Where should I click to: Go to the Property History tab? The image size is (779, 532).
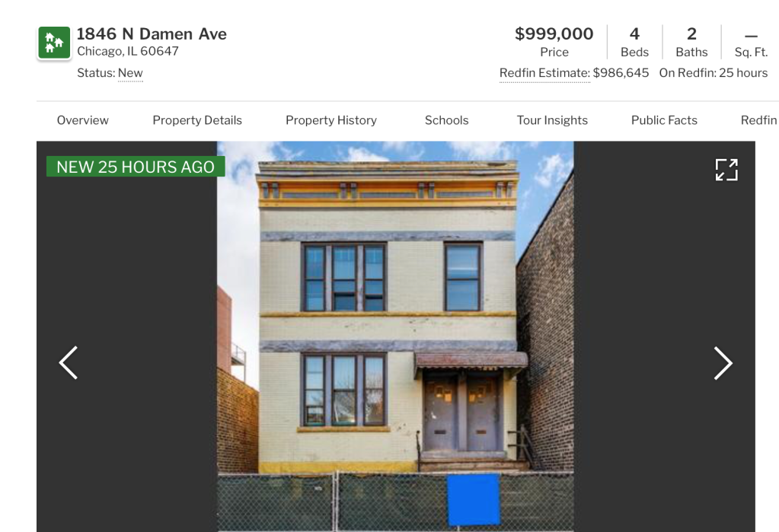331,120
